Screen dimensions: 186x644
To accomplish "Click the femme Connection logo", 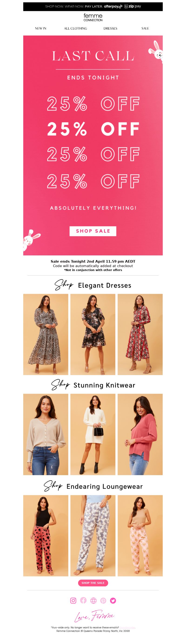I will tap(93, 17).
